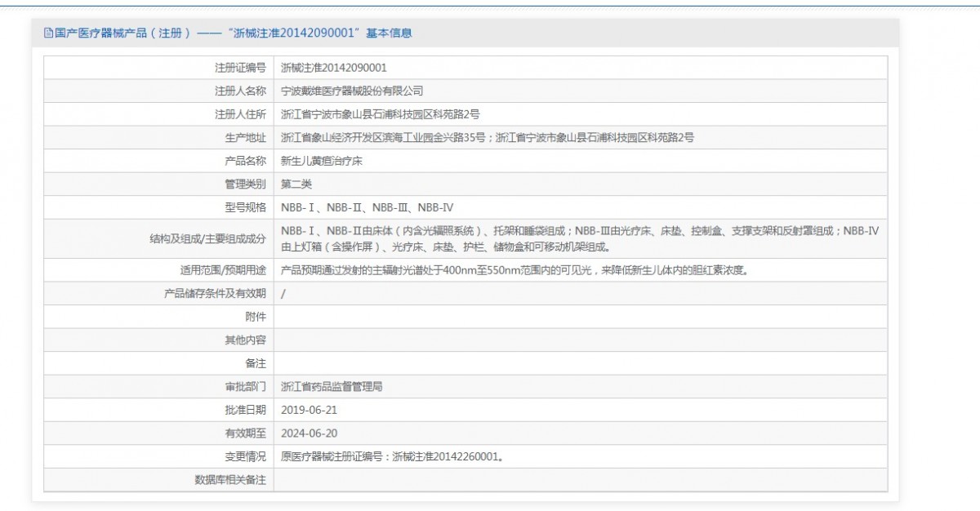Click the 生产地址 label
This screenshot has width=980, height=511.
pos(246,137)
